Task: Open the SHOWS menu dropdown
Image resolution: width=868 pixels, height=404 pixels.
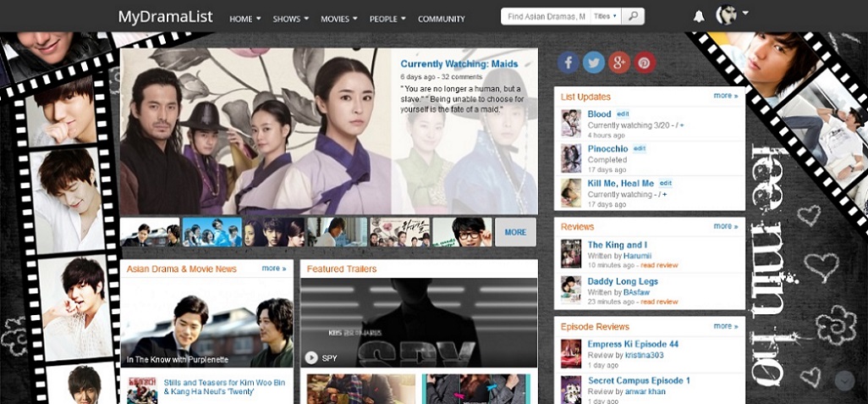Action: [x=291, y=19]
